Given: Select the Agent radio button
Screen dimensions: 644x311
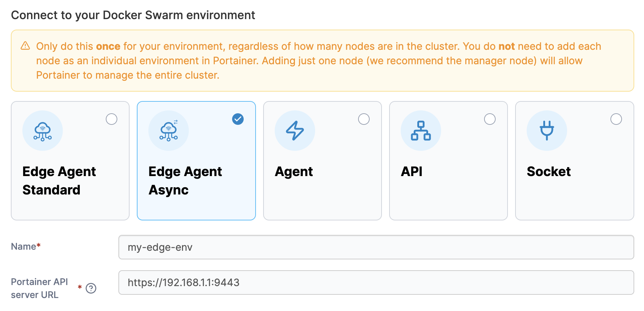Looking at the screenshot, I should pos(364,119).
